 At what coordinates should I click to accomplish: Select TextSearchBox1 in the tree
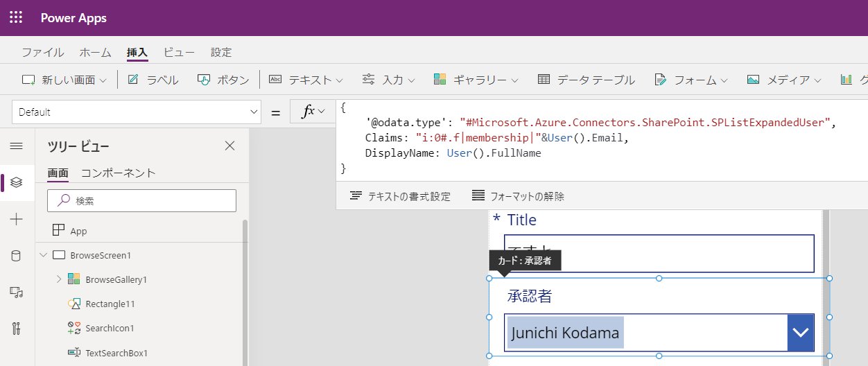tap(116, 353)
